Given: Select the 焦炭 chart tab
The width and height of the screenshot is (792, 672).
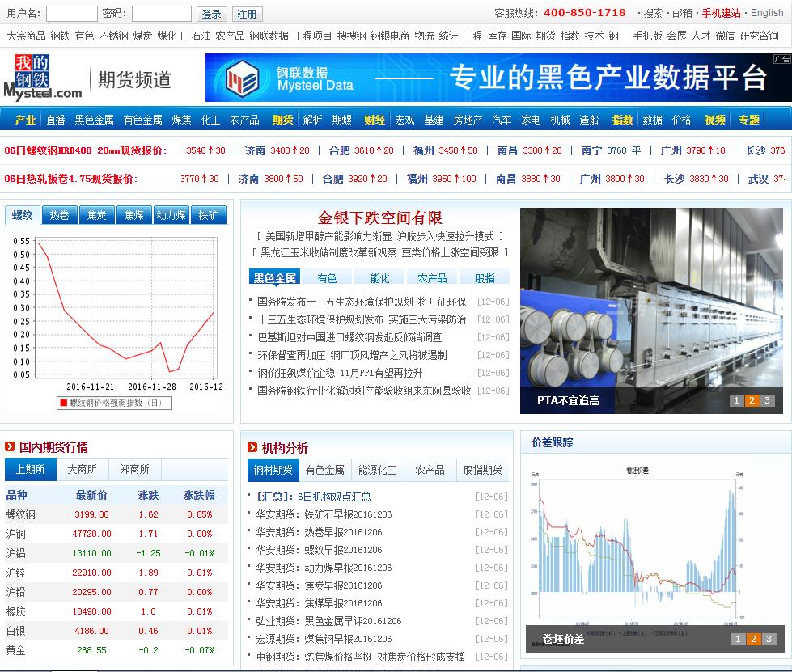Looking at the screenshot, I should [x=96, y=215].
